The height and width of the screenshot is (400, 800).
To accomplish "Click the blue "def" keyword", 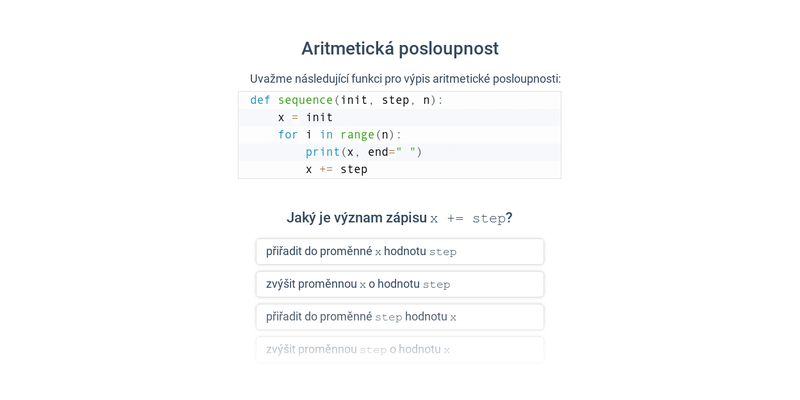I will 260,101.
